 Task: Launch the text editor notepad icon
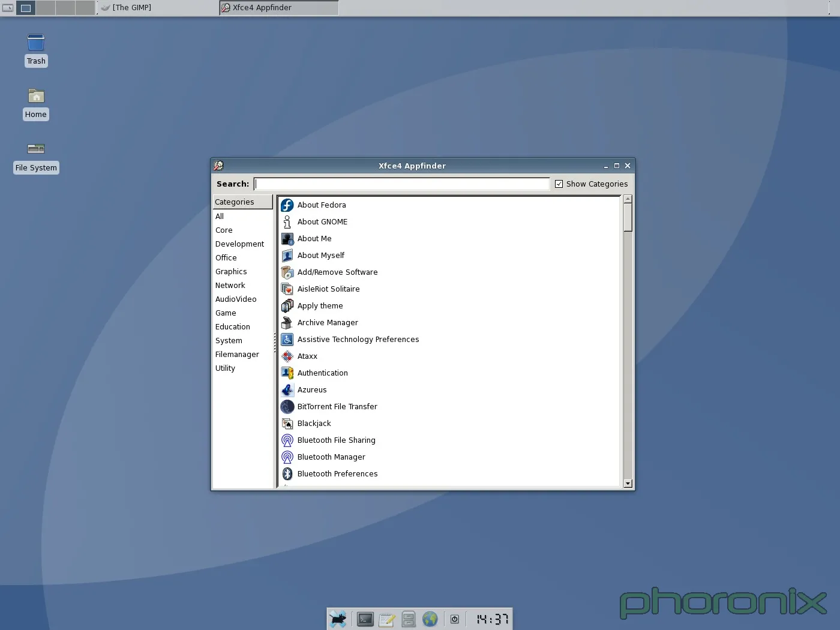(x=386, y=619)
